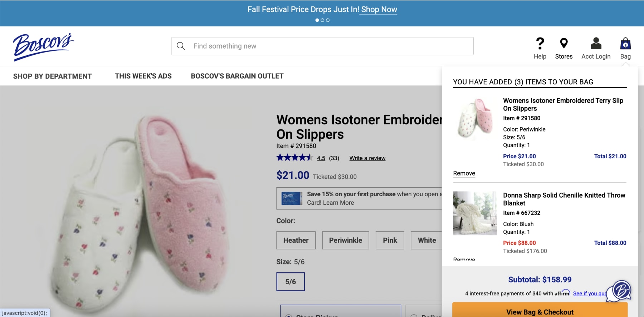This screenshot has height=317, width=644.
Task: Click the Stores location pin icon
Action: (564, 44)
